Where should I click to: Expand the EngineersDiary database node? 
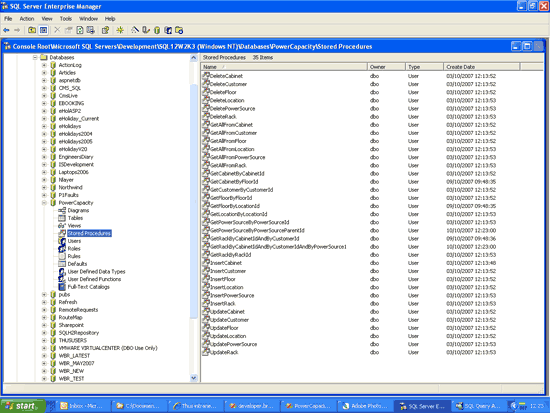pyautogui.click(x=44, y=157)
